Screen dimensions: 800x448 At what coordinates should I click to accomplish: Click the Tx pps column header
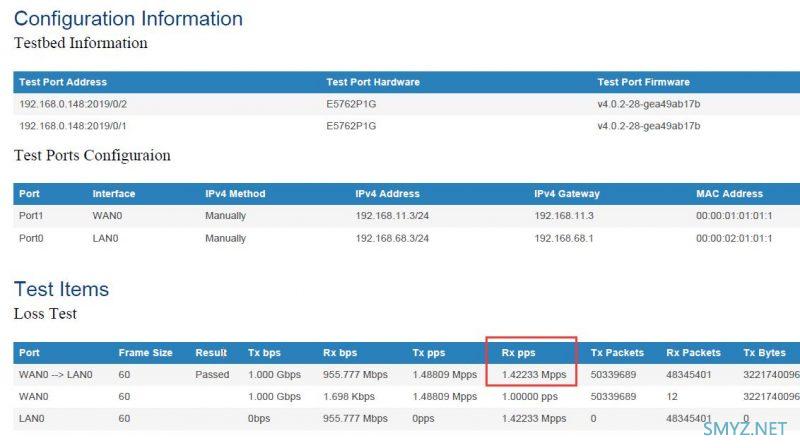[429, 353]
